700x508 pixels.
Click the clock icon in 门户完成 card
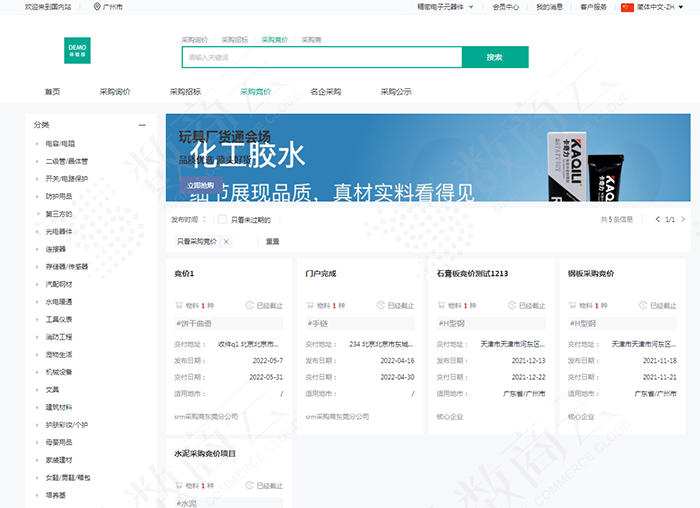(380, 305)
